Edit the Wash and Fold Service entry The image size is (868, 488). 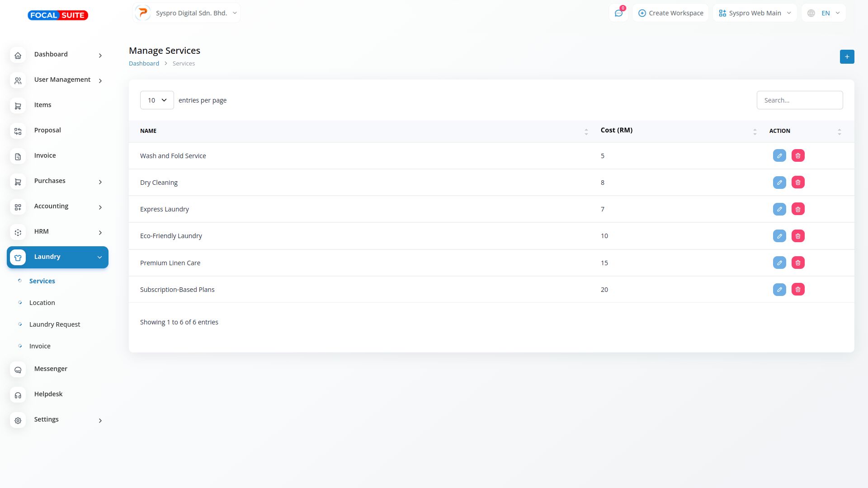(x=779, y=156)
